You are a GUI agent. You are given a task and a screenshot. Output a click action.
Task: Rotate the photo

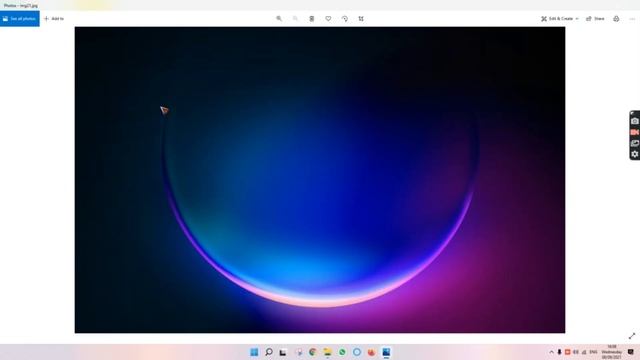344,19
